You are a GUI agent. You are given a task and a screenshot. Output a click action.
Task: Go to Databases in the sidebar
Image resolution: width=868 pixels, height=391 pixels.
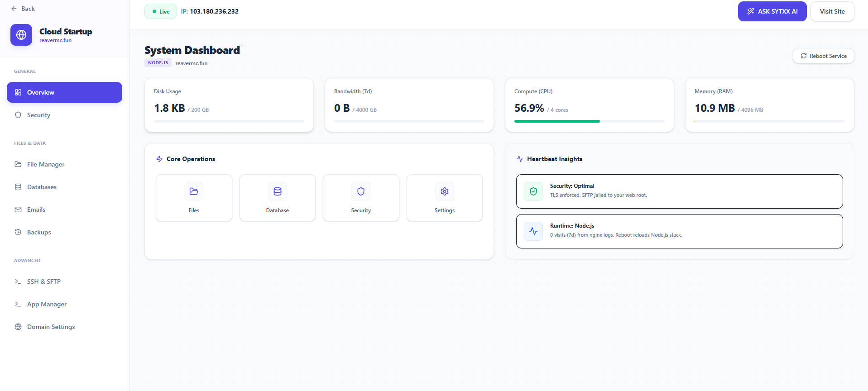click(x=64, y=187)
